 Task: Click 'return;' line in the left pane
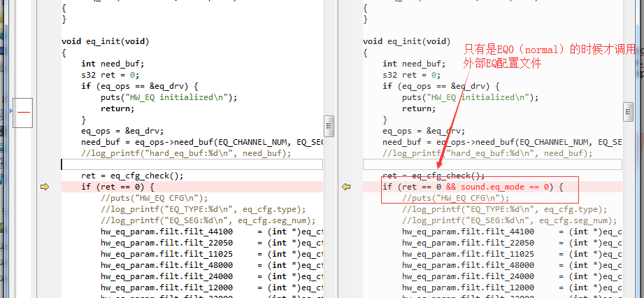117,108
